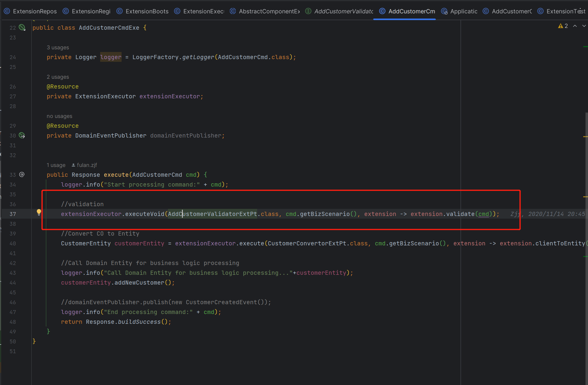Image resolution: width=588 pixels, height=385 pixels.
Task: Open the yellow lightbulb quick-fix on line 37
Action: click(x=39, y=212)
